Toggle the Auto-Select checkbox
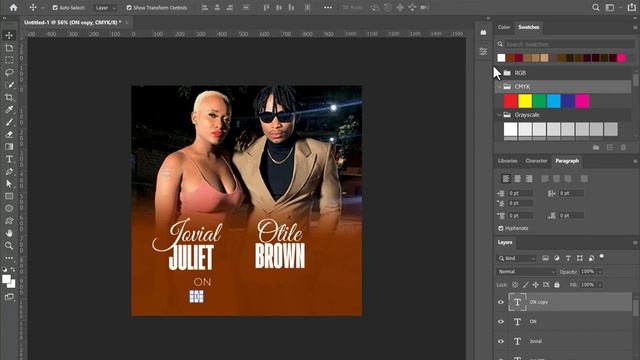640x360 pixels. coord(55,8)
